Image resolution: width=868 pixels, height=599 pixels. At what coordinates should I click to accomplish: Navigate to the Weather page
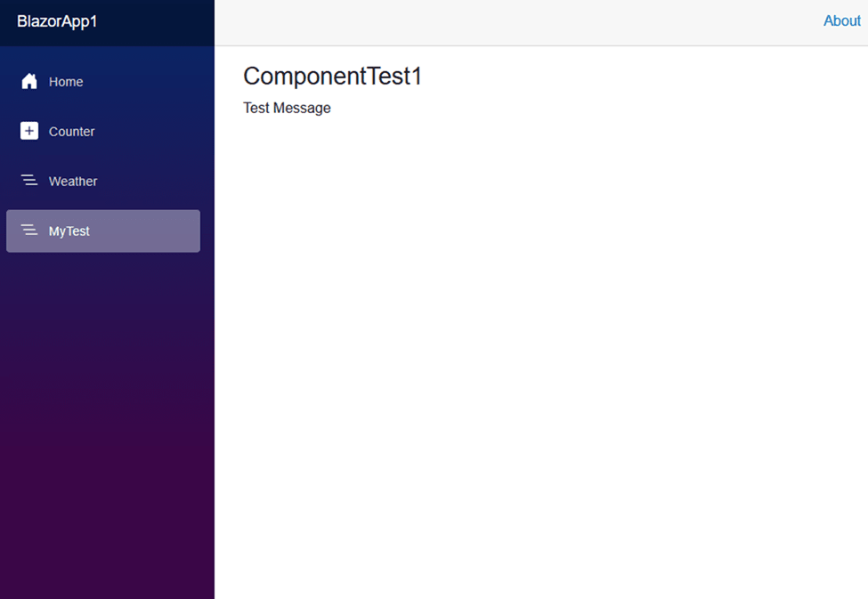[x=103, y=181]
